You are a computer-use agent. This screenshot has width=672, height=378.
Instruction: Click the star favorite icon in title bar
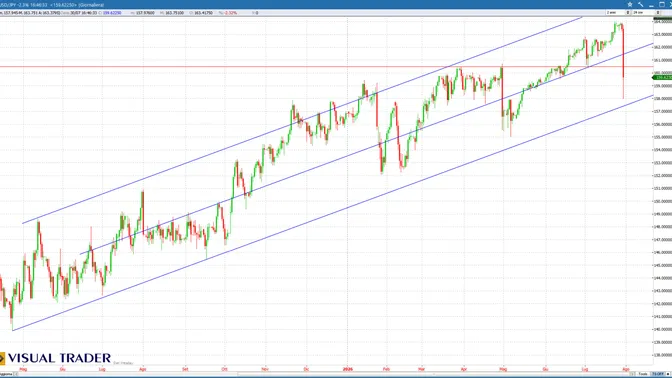tap(630, 4)
